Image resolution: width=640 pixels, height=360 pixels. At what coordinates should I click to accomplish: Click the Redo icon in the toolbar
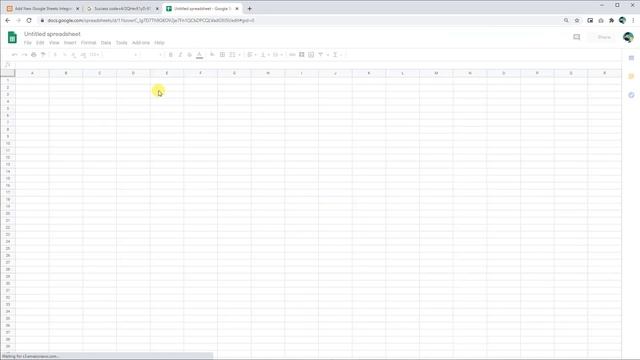24,55
